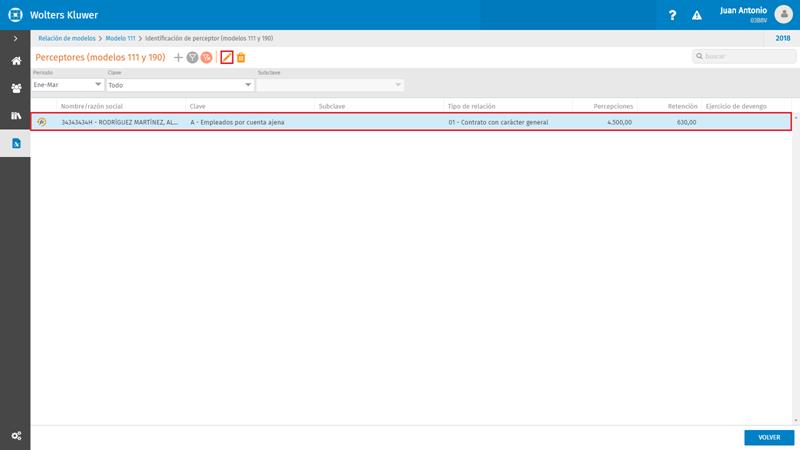Click the table scrollbar up arrow

point(796,118)
